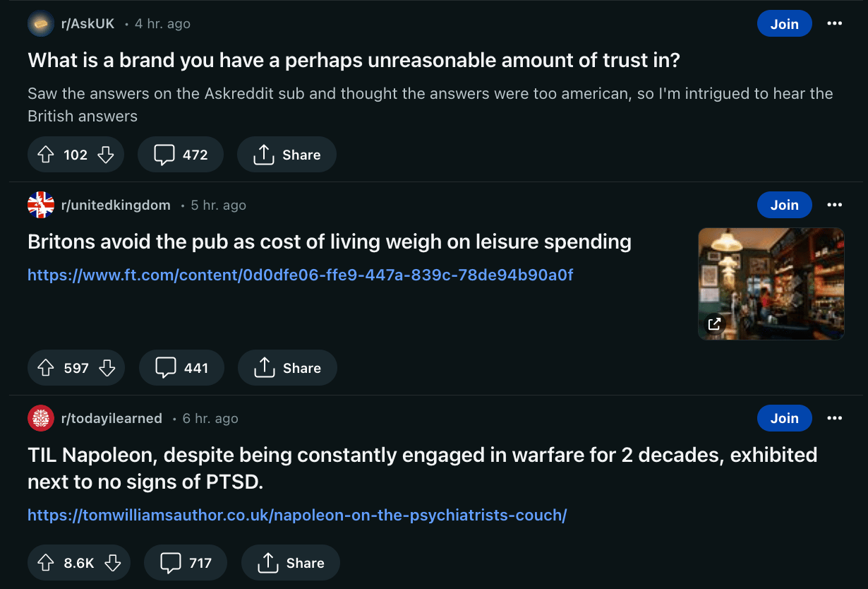Image resolution: width=868 pixels, height=589 pixels.
Task: Open more options for the unitedkingdom post
Action: pyautogui.click(x=834, y=206)
